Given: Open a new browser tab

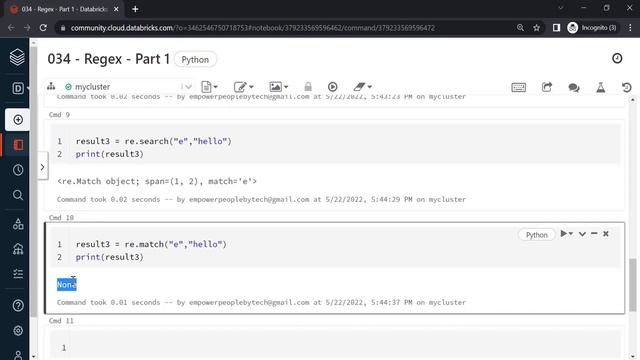Looking at the screenshot, I should [x=135, y=9].
